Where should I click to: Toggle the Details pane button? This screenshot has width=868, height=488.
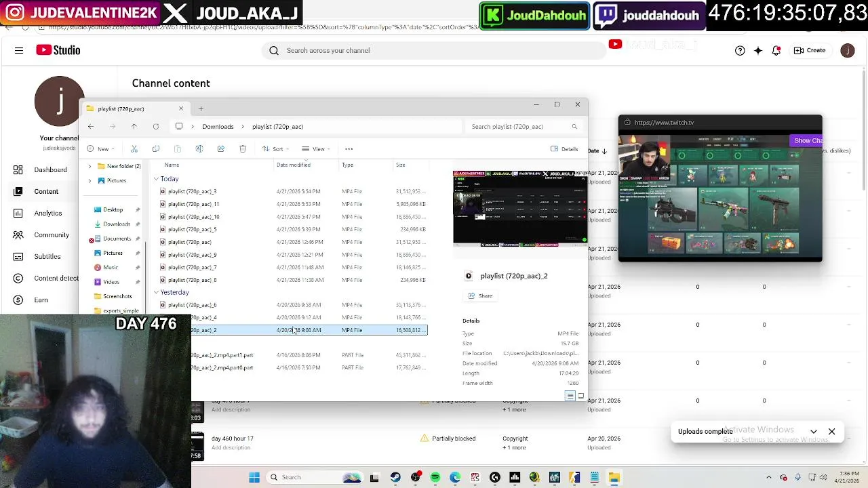click(x=564, y=148)
